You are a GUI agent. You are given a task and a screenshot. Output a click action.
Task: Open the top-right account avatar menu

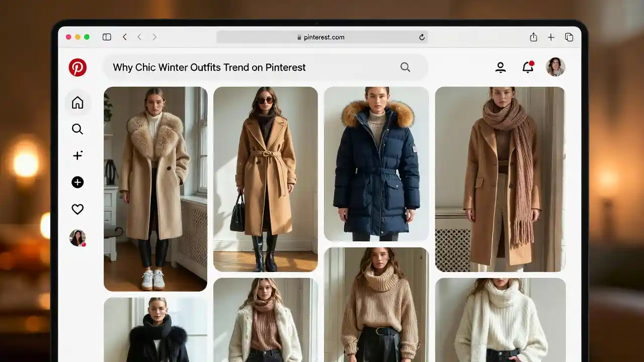coord(555,67)
